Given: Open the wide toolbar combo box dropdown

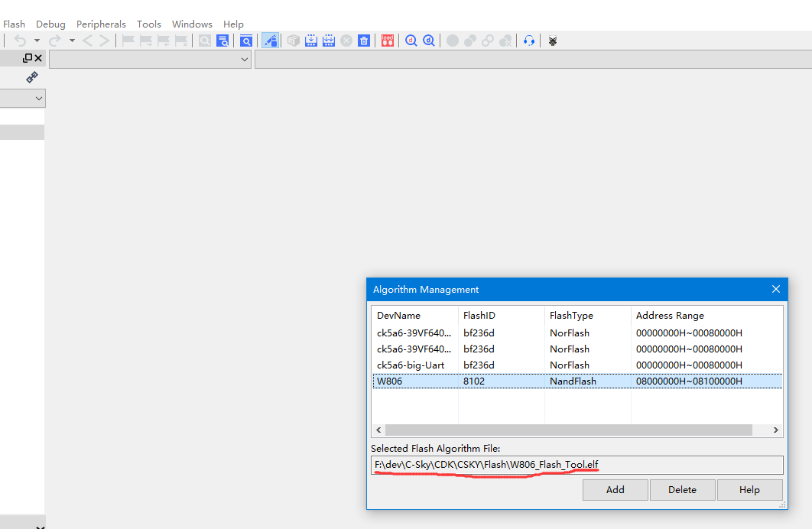Looking at the screenshot, I should [x=245, y=59].
